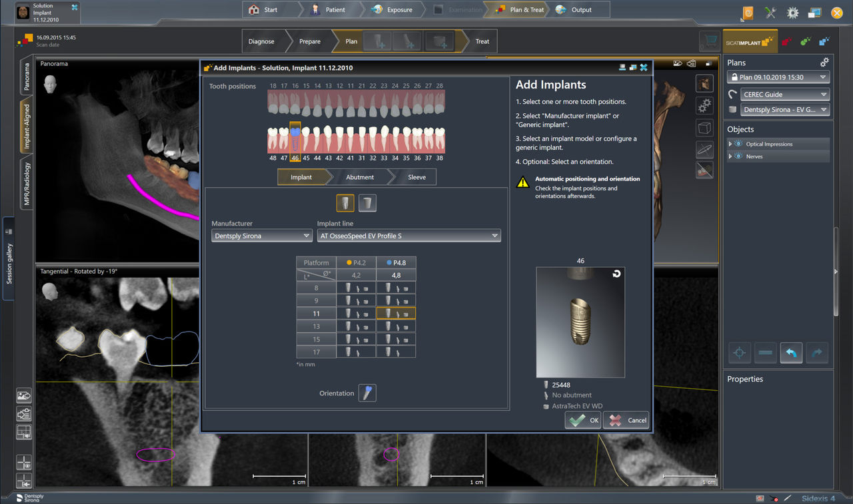Open the CEREC Guide dropdown
This screenshot has width=853, height=504.
(784, 94)
